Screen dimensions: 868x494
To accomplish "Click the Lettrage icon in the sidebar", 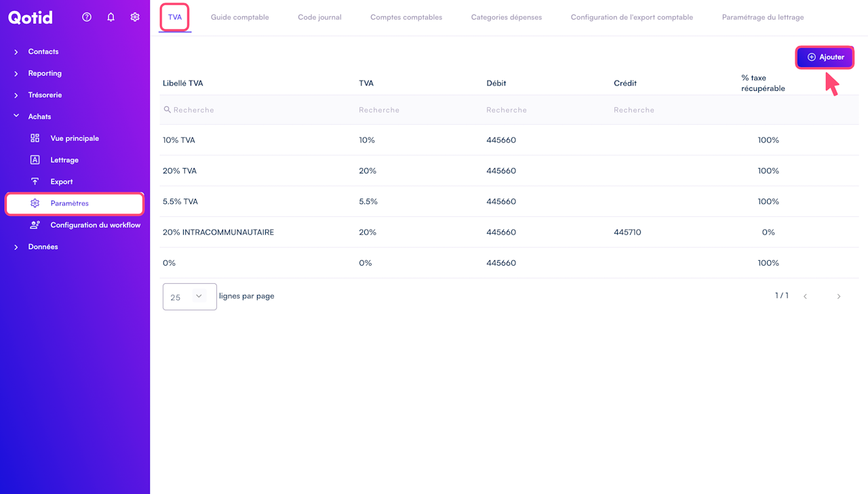I will 35,160.
